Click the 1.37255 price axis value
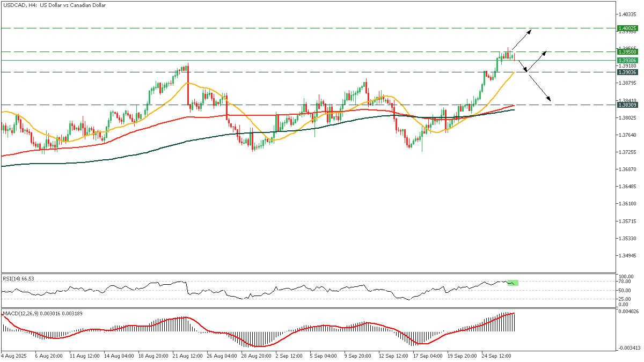This screenshot has height=362, width=644. pos(627,152)
